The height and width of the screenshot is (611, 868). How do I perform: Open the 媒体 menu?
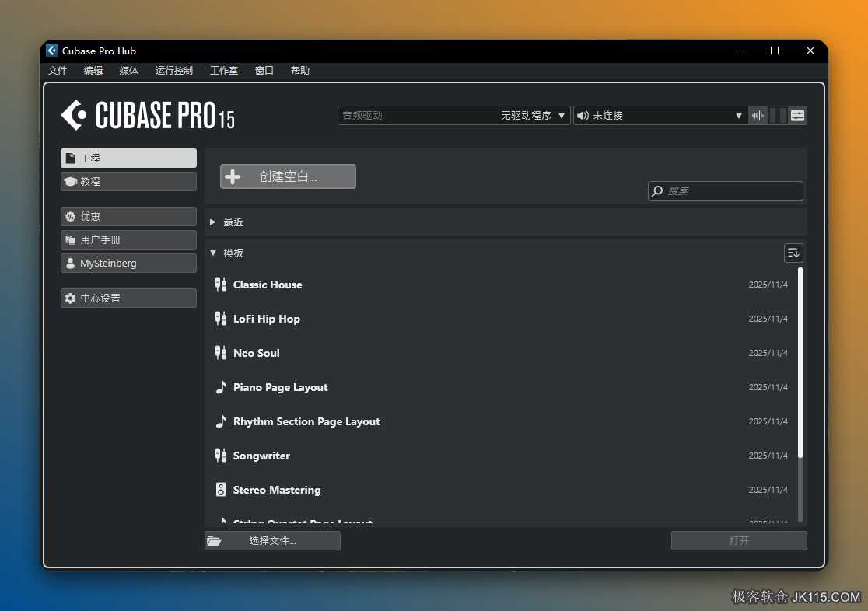[129, 70]
